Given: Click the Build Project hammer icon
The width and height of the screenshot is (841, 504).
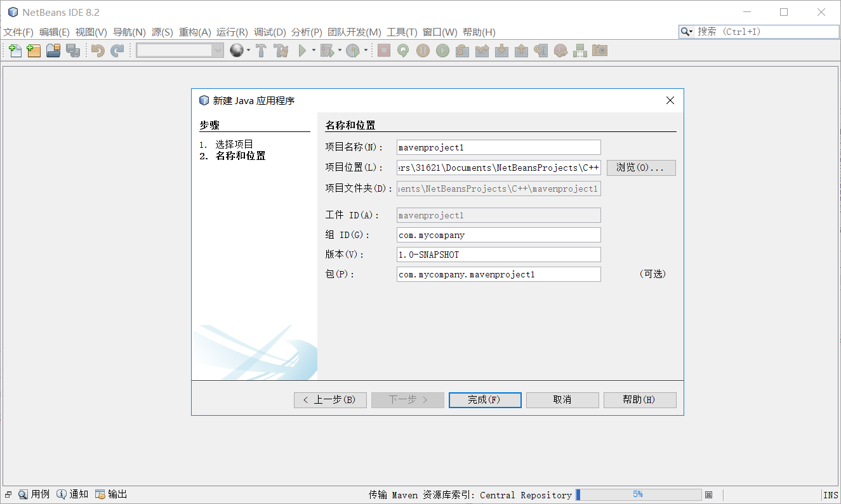Looking at the screenshot, I should pos(261,51).
